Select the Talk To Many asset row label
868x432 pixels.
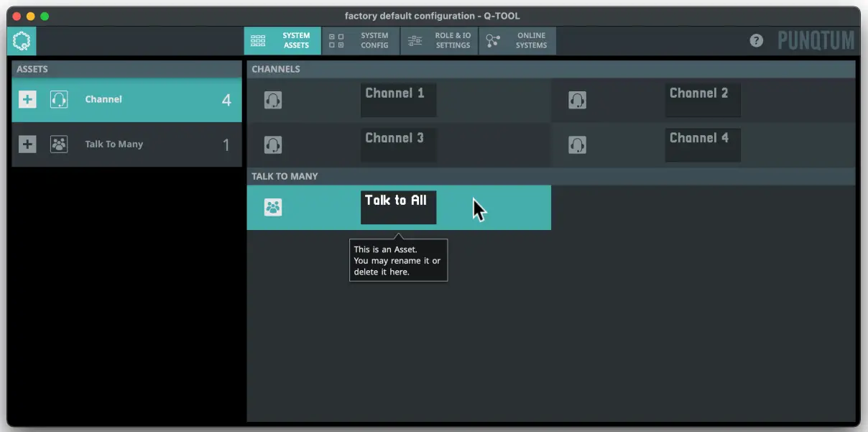(x=114, y=144)
